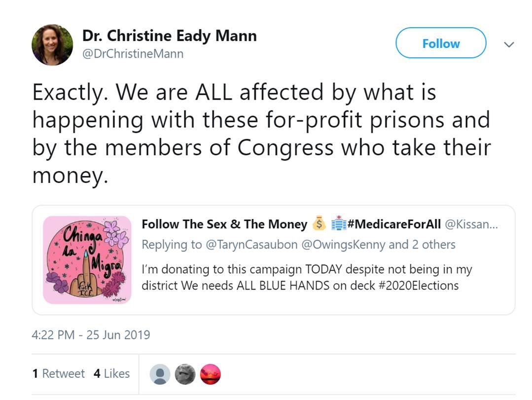532x400 pixels.
Task: Click the Follow The Sex & The Money name
Action: pyautogui.click(x=224, y=224)
